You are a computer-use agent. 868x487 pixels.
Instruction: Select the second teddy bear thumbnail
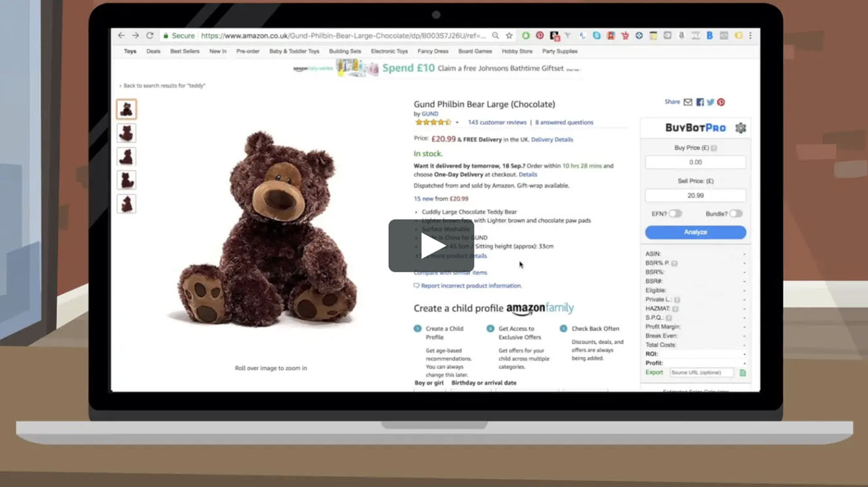point(127,133)
